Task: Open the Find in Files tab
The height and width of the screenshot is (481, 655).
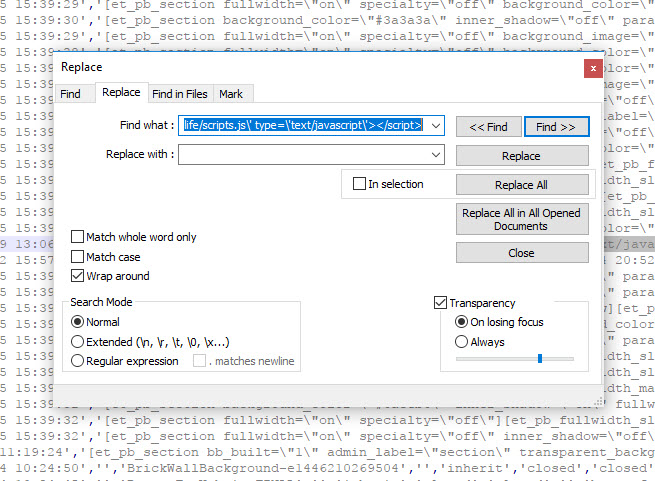Action: (x=180, y=94)
